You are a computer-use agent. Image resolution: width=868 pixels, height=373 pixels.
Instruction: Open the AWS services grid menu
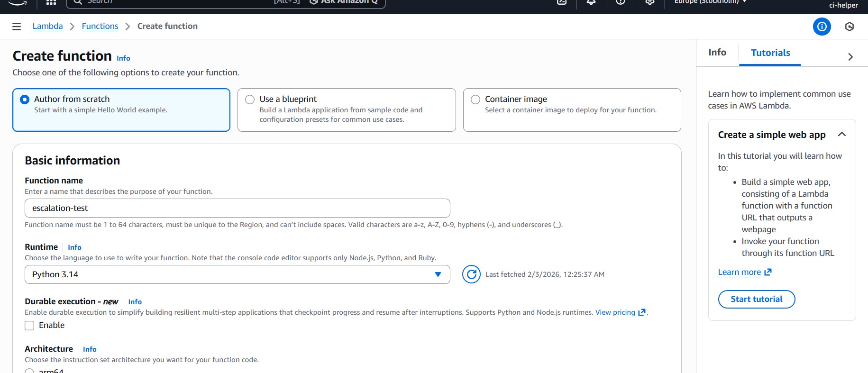[x=51, y=2]
